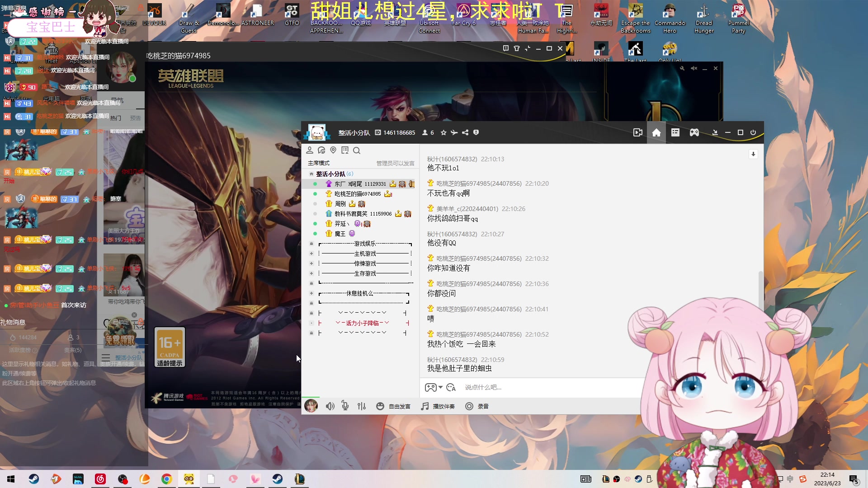This screenshot has height=488, width=868.
Task: Open the video live icon in YY header
Action: (x=638, y=132)
